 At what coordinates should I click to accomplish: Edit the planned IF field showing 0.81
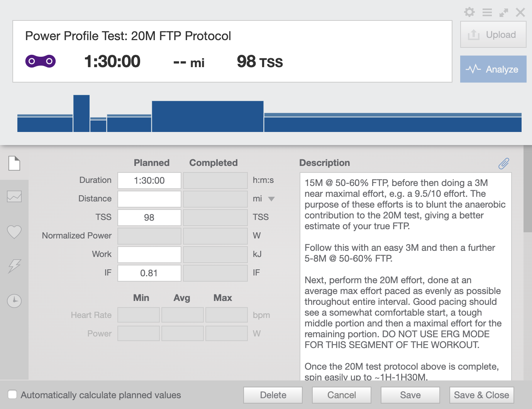tap(149, 273)
